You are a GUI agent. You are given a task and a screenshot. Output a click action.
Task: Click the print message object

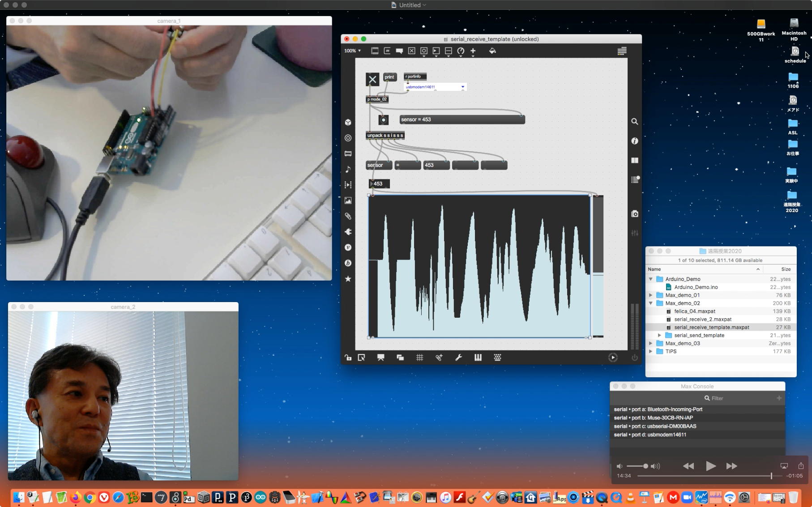389,77
